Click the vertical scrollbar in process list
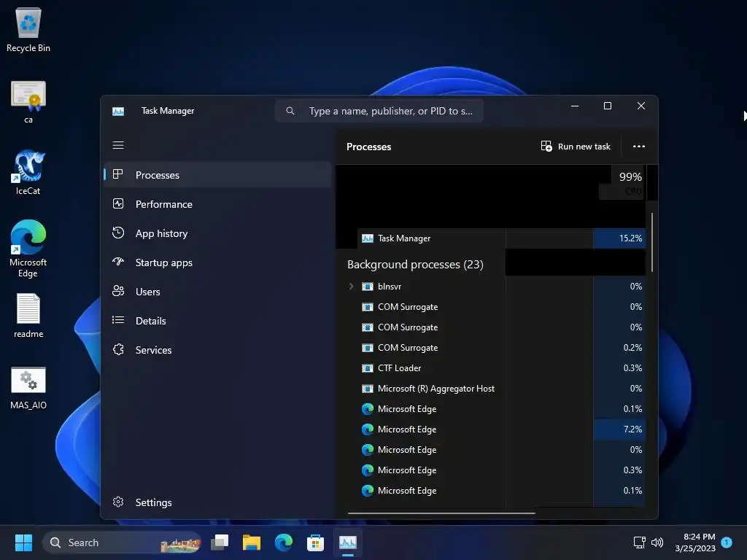Screen dimensions: 747x560 pyautogui.click(x=651, y=242)
